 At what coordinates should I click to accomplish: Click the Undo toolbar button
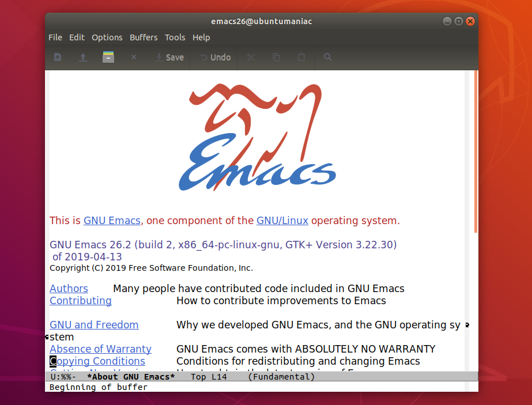click(216, 58)
